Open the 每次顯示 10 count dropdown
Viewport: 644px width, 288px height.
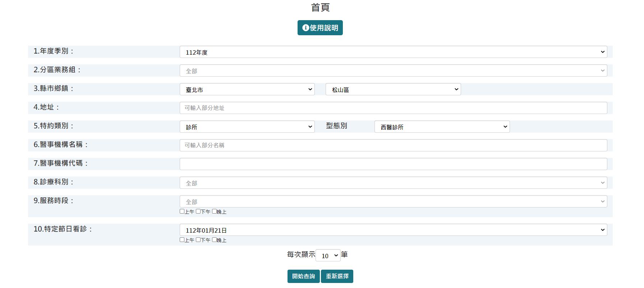tap(328, 255)
